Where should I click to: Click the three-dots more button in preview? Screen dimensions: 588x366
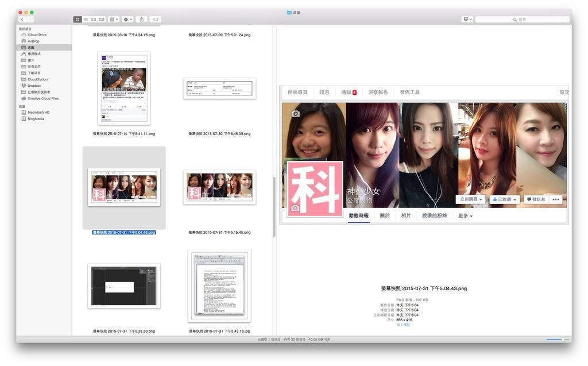pos(556,199)
